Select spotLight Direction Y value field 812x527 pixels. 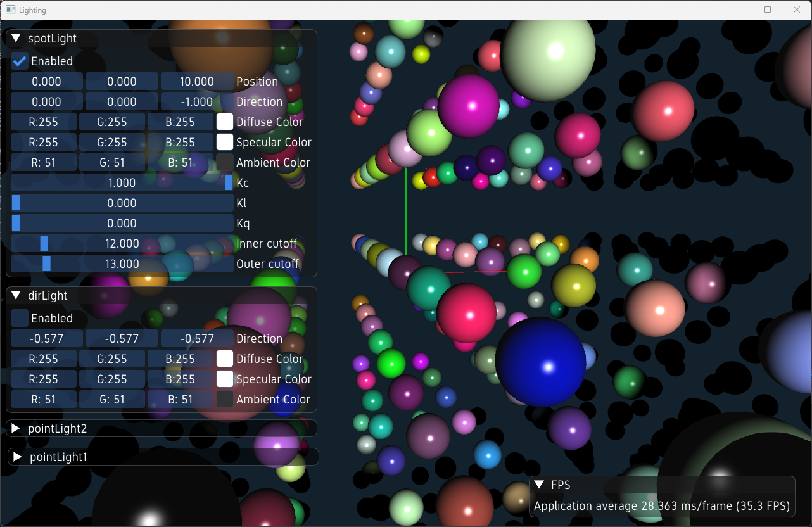pyautogui.click(x=122, y=102)
